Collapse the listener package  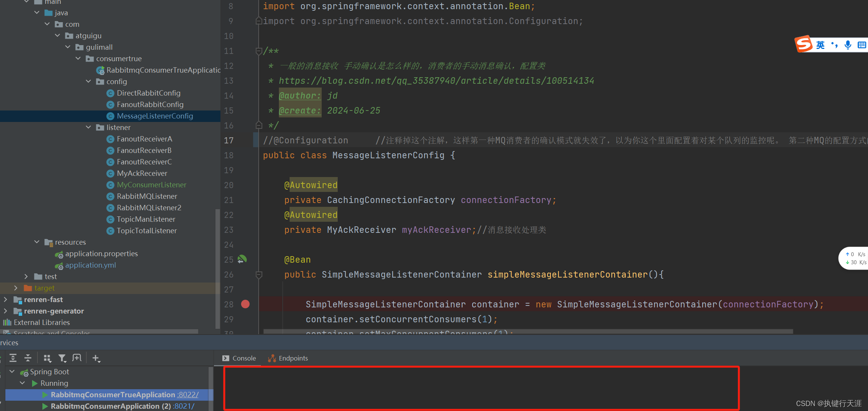pyautogui.click(x=88, y=127)
